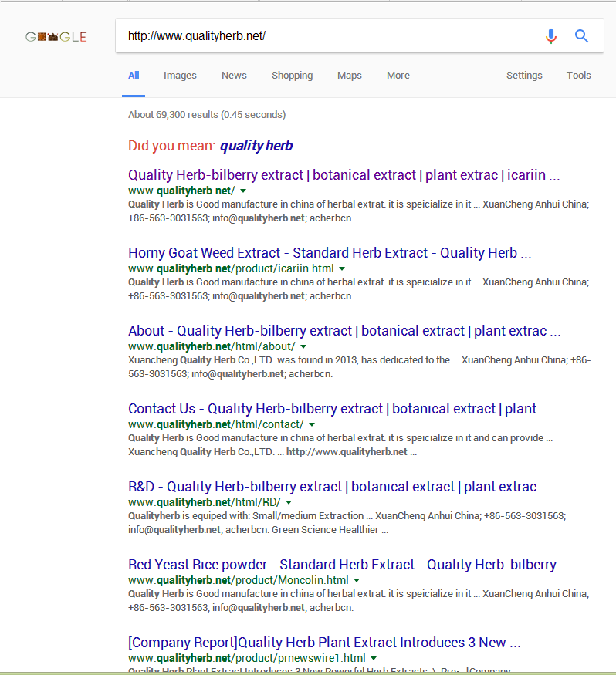
Task: Open the Maps tab
Action: tap(350, 76)
